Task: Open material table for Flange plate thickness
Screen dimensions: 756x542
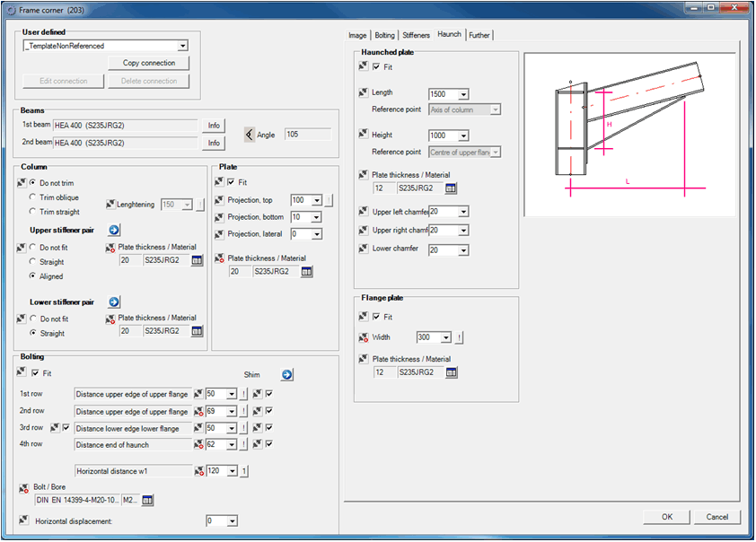Action: click(452, 372)
